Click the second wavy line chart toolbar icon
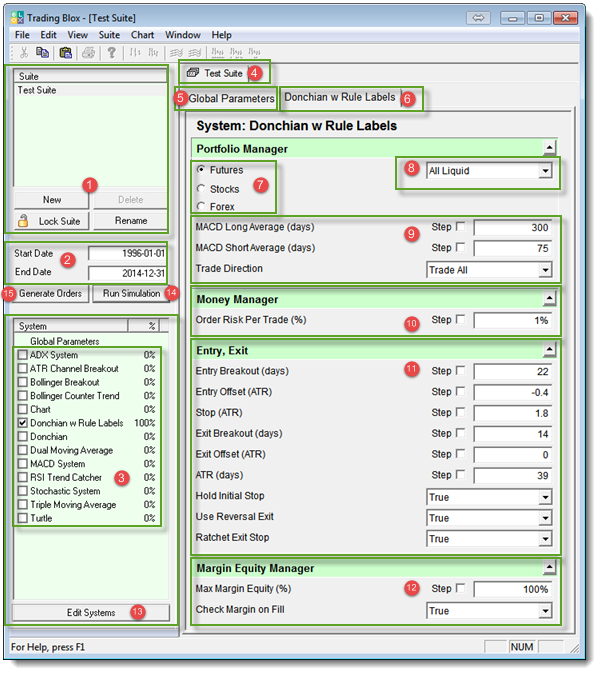 (195, 53)
